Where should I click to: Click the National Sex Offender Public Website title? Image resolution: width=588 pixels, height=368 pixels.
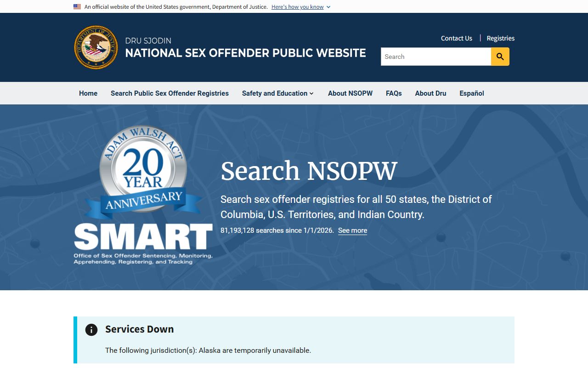pos(246,53)
